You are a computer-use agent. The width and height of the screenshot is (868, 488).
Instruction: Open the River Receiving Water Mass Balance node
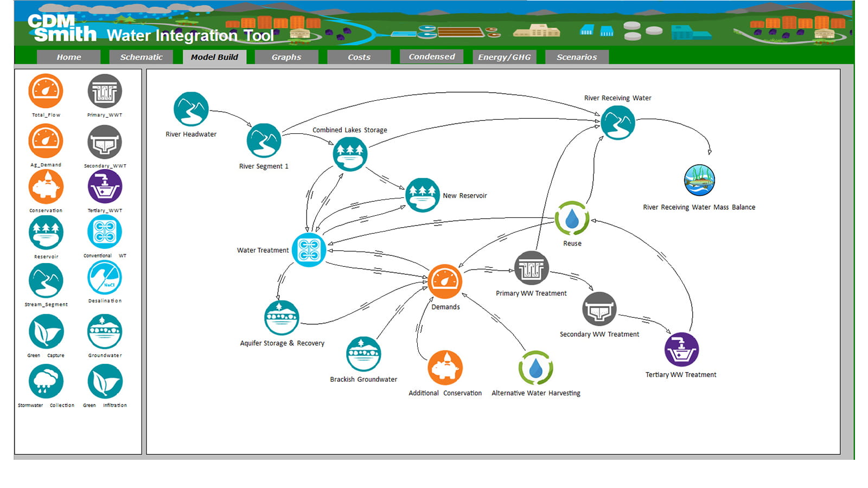[699, 180]
